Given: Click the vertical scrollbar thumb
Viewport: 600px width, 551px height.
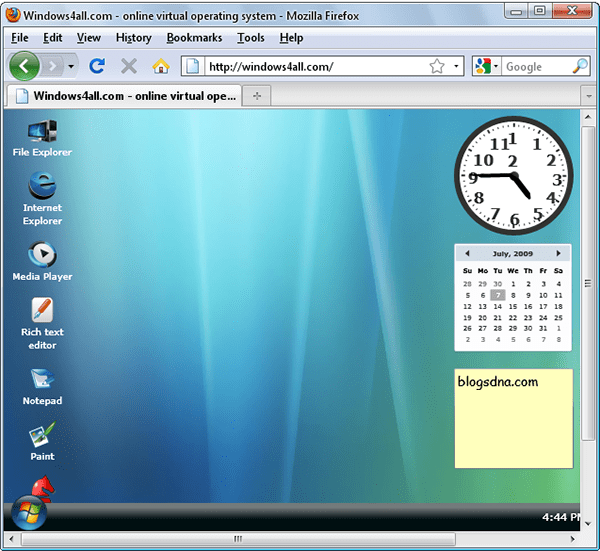Looking at the screenshot, I should point(588,284).
